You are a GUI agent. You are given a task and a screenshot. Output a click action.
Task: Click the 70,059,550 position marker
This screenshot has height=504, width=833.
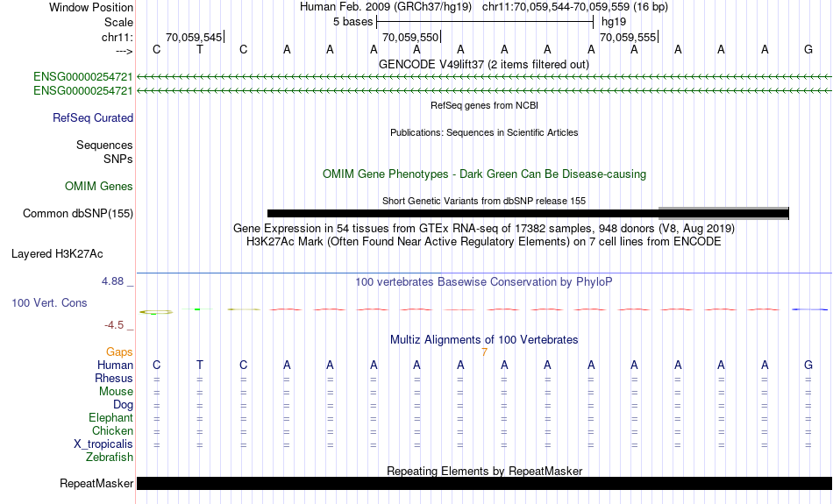410,37
